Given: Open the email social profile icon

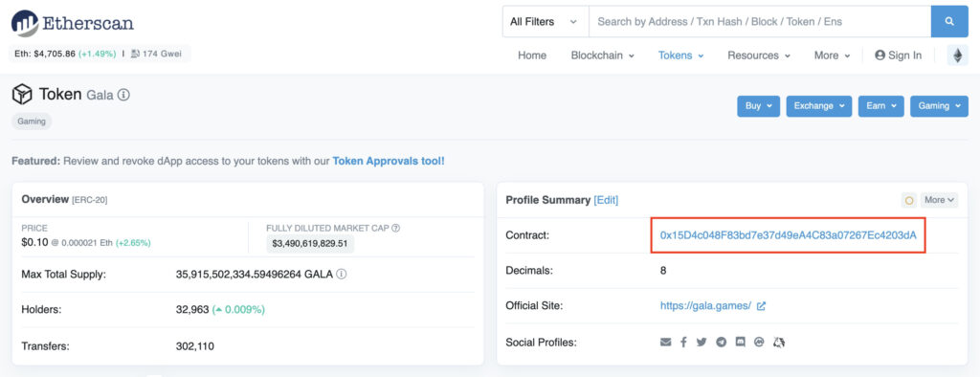Looking at the screenshot, I should [666, 342].
